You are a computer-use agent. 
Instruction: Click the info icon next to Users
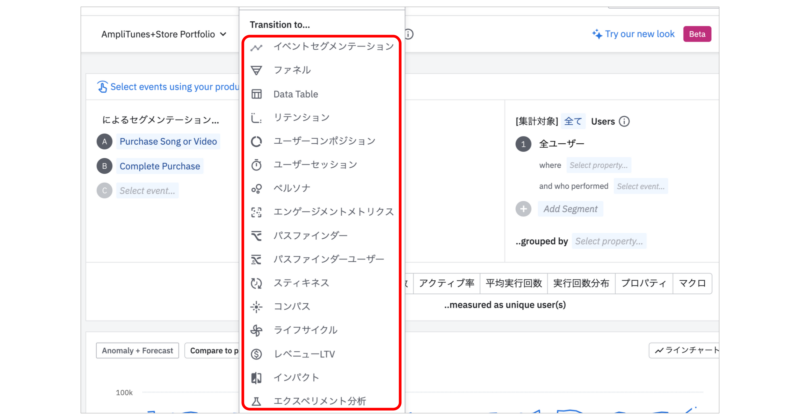point(624,121)
